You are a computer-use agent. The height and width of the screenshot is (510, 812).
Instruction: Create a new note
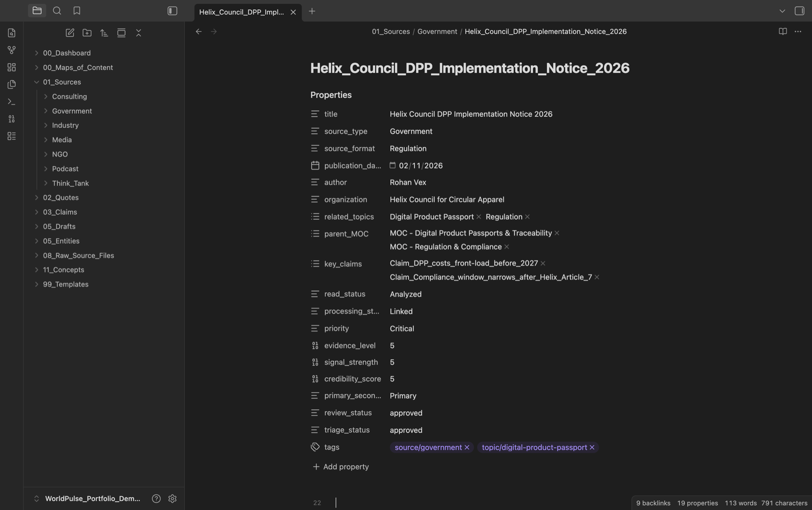pos(70,33)
